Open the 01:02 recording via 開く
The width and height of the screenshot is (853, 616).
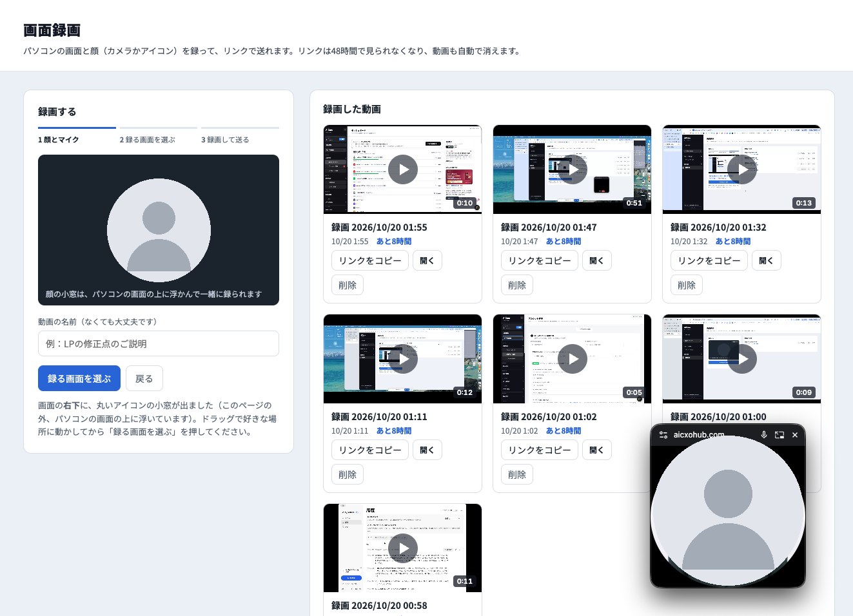(x=596, y=450)
